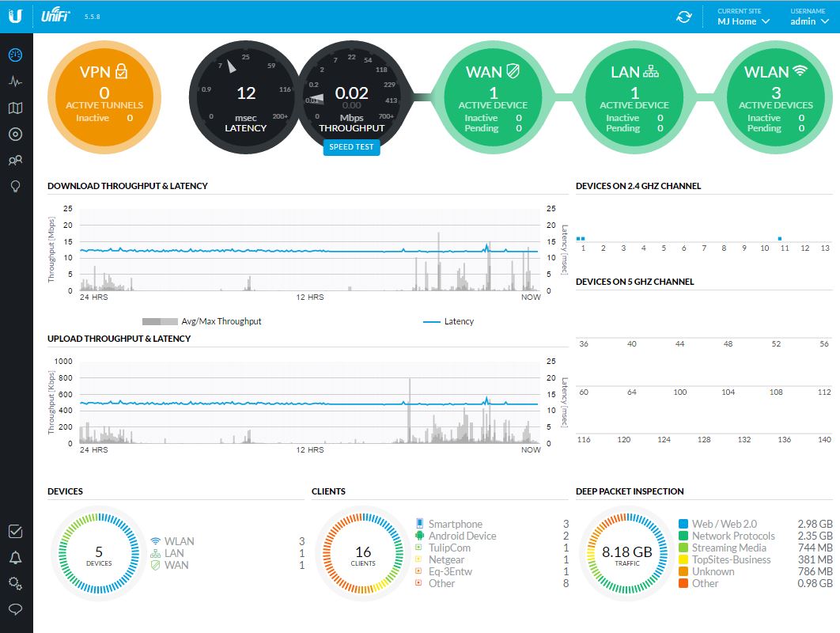Click the '2.98 GB' traffic value

pyautogui.click(x=815, y=524)
